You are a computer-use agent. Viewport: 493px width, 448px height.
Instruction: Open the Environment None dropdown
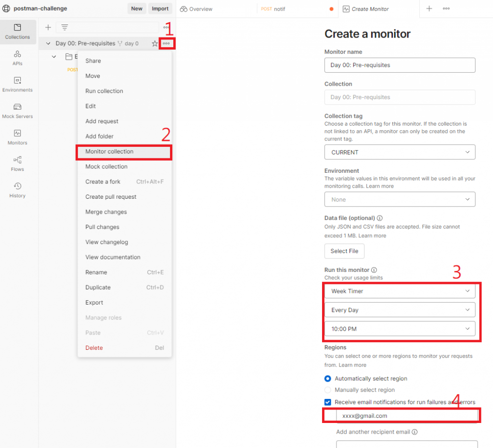coord(400,199)
